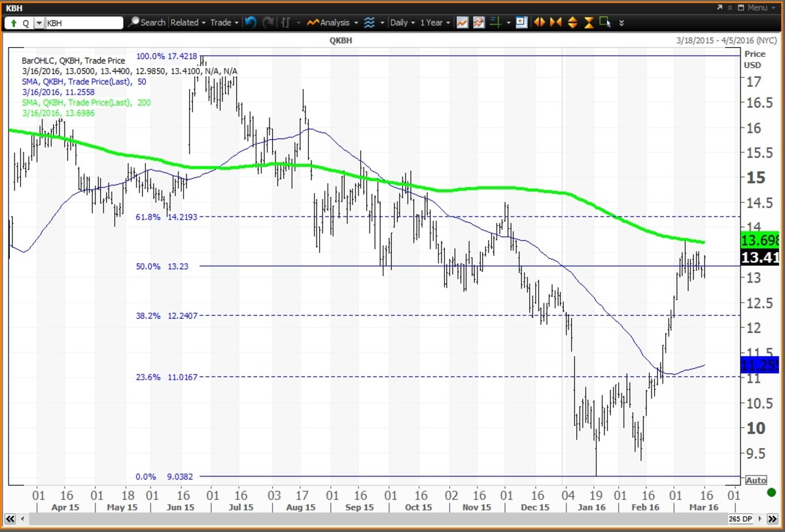
Task: Select the zoom rectangle tool icon
Action: [x=604, y=22]
